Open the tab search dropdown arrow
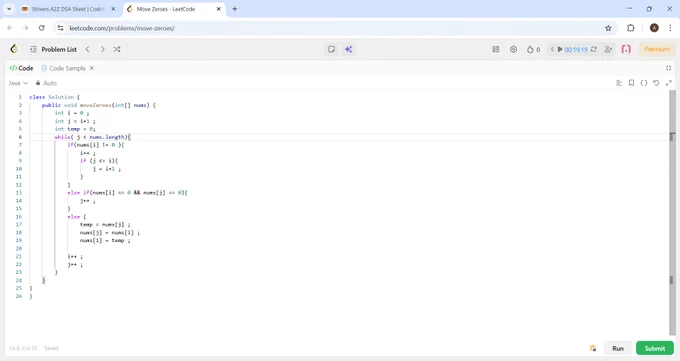This screenshot has width=680, height=361. tap(9, 9)
